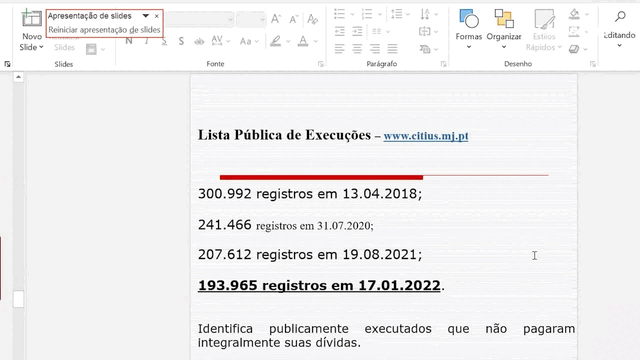The width and height of the screenshot is (640, 360).
Task: Open shape effects option
Action: (574, 49)
